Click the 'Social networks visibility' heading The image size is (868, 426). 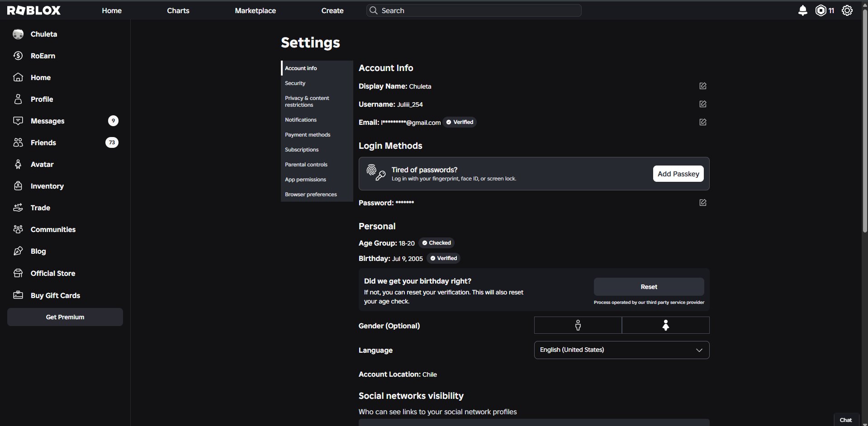411,396
